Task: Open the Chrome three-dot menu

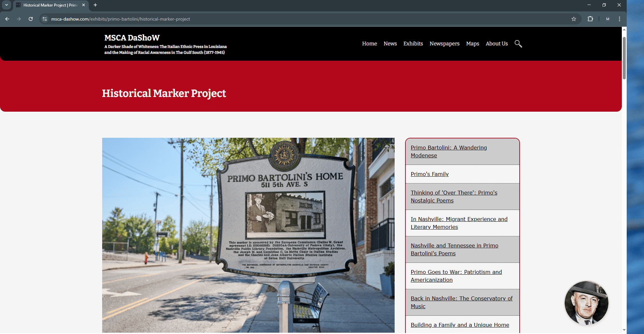Action: coord(619,19)
